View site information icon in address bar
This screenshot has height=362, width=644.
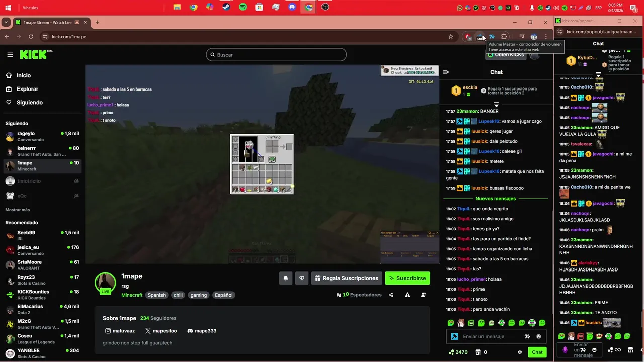tap(45, 37)
